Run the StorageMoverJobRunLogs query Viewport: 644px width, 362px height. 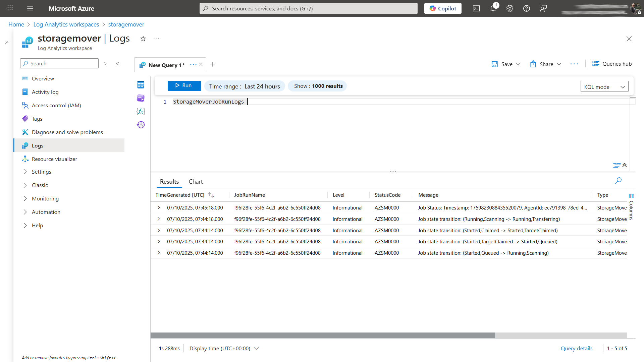click(x=184, y=85)
